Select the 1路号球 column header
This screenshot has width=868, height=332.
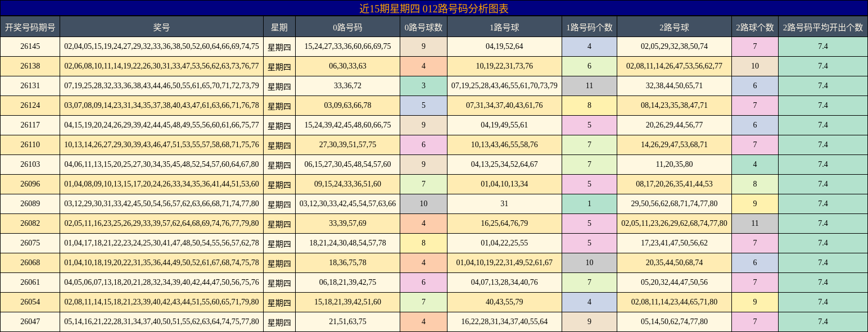tap(504, 27)
